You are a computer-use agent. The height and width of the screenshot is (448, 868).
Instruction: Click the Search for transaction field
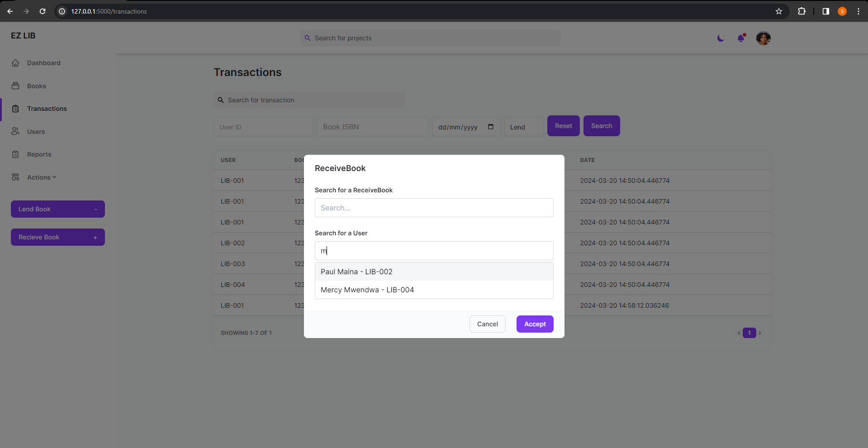[309, 100]
